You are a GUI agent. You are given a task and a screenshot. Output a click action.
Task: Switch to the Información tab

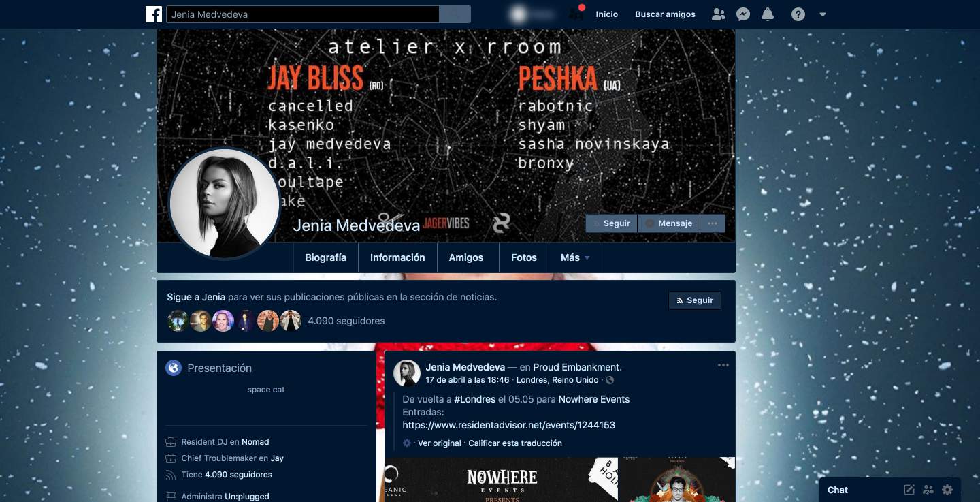coord(397,257)
